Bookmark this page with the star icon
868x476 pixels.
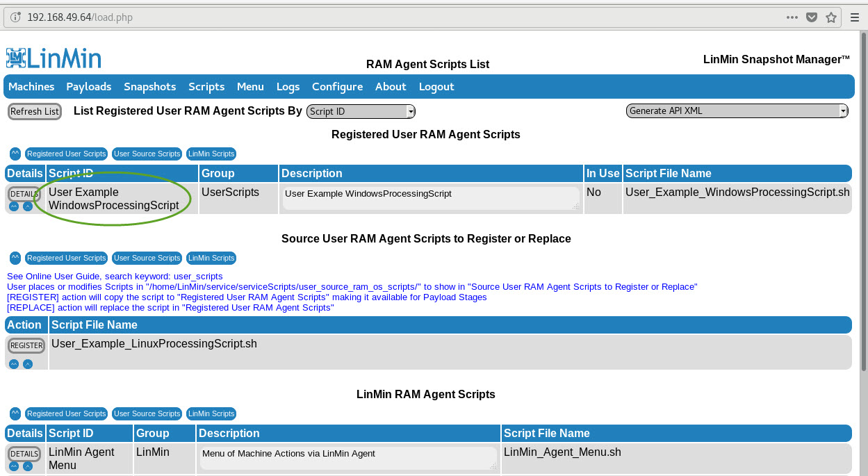(830, 17)
